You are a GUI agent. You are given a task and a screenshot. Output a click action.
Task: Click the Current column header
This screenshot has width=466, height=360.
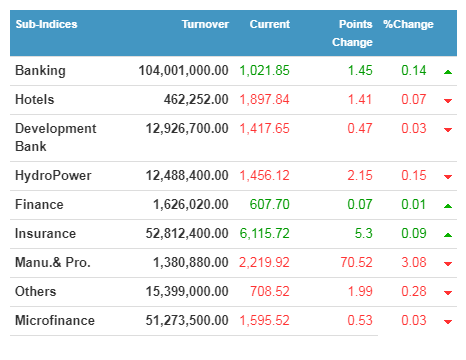pyautogui.click(x=270, y=24)
